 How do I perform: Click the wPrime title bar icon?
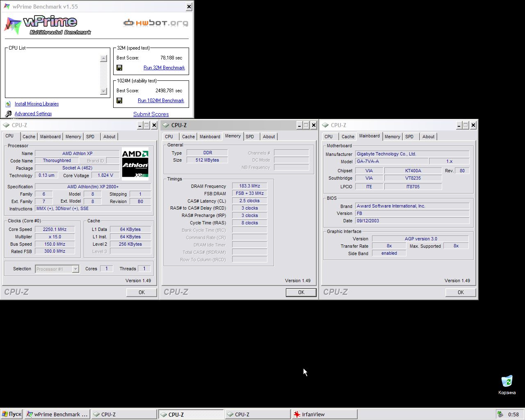7,7
